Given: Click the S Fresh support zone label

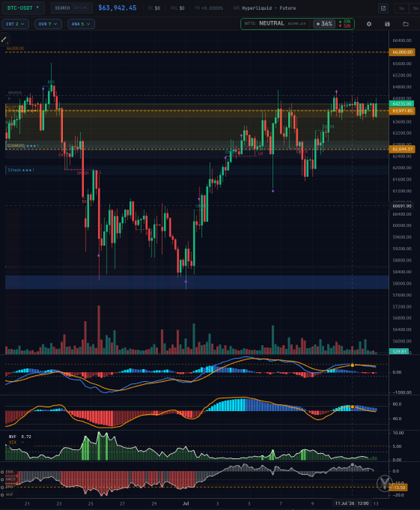Looking at the screenshot, I should (21, 170).
